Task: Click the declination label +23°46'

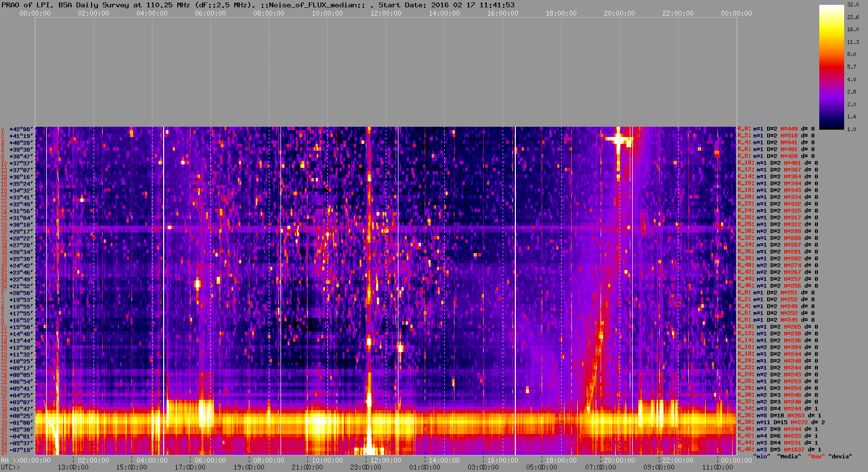Action: pos(21,273)
